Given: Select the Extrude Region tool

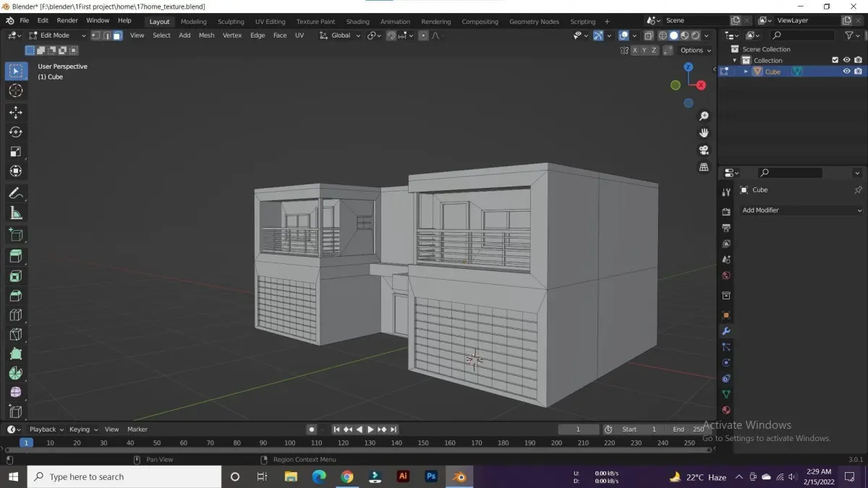Looking at the screenshot, I should point(16,256).
